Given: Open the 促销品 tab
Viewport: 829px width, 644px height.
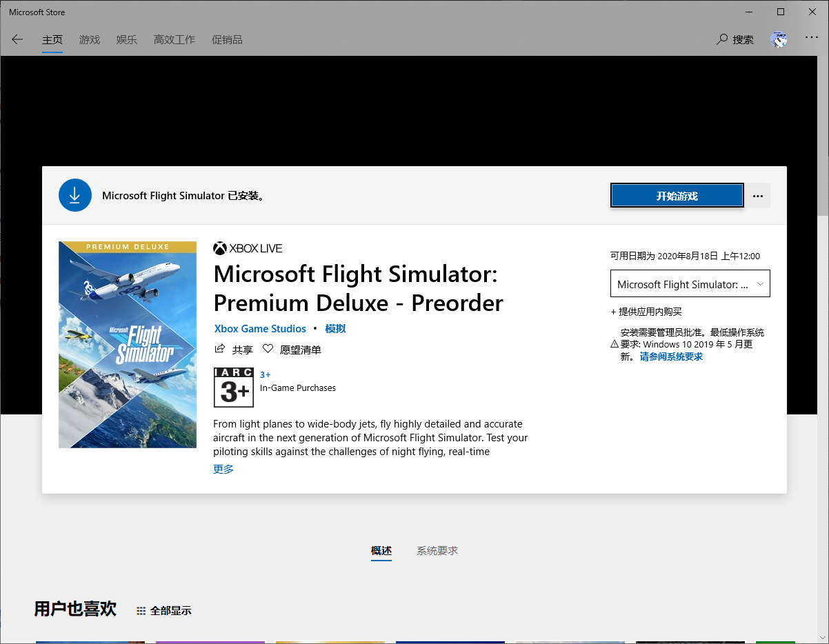Looking at the screenshot, I should pos(227,40).
